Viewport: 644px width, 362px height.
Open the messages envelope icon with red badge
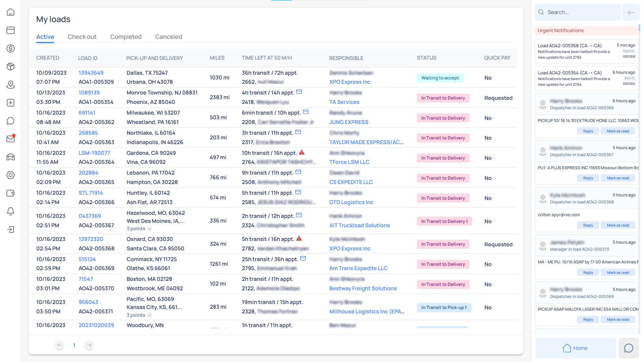pyautogui.click(x=11, y=139)
